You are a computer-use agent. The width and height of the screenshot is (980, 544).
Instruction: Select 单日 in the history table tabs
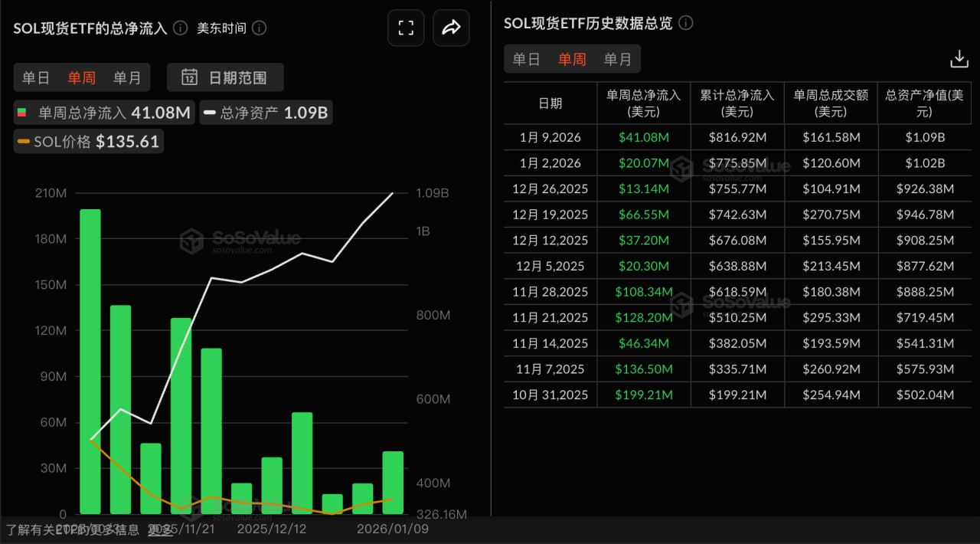pos(527,59)
